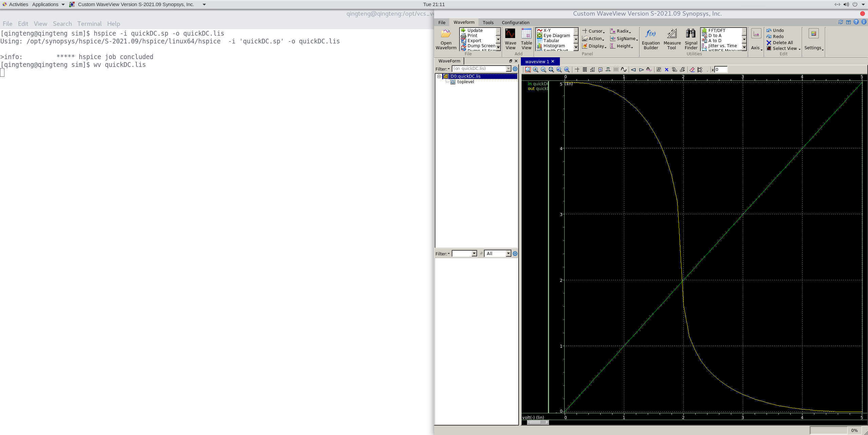The height and width of the screenshot is (435, 868).
Task: Click the Table View icon
Action: pos(526,34)
